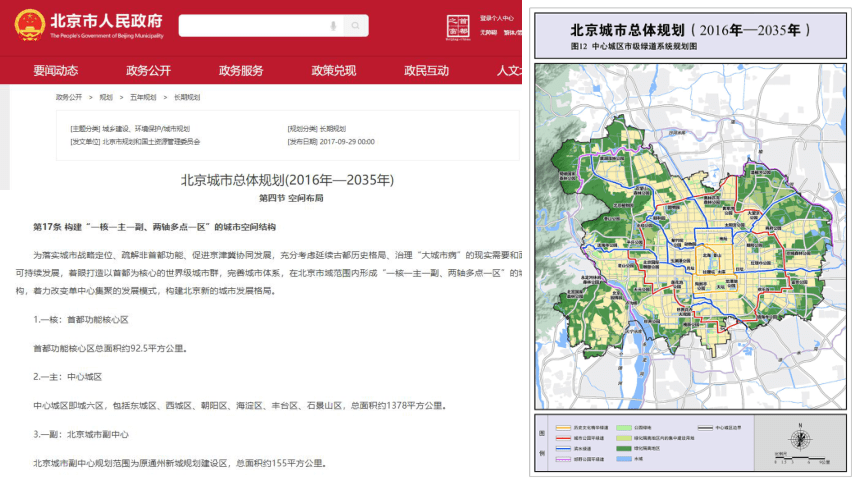Click the article title 北京城市总体规划(2016年—2035年)
The height and width of the screenshot is (484, 860).
tap(287, 180)
